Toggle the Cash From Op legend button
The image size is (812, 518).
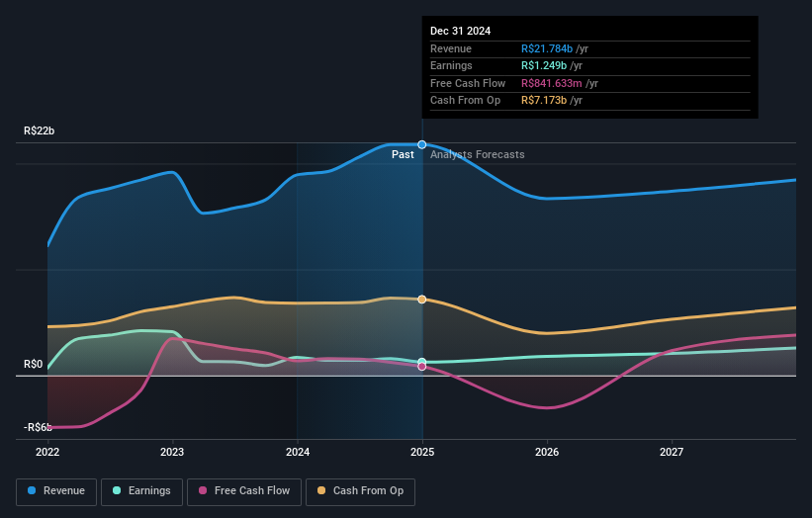point(360,491)
